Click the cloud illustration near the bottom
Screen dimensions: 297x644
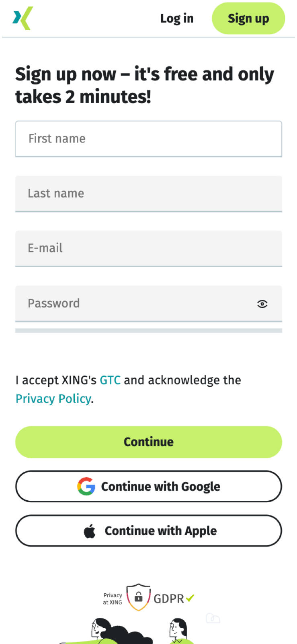[212, 618]
